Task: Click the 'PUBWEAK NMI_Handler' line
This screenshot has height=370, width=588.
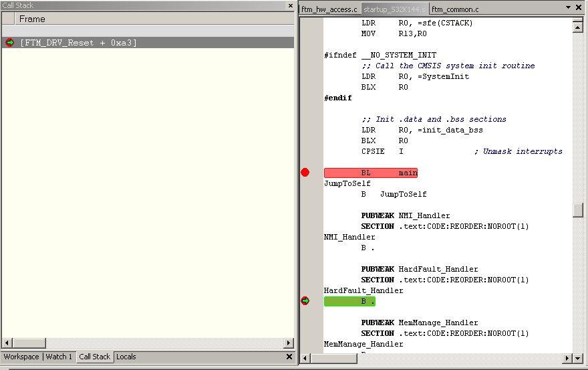Action: tap(406, 215)
